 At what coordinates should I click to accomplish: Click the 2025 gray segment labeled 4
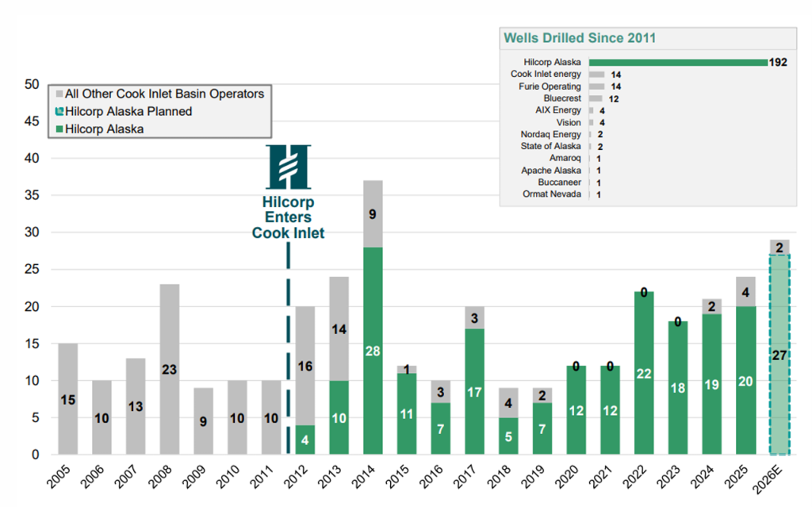pos(745,292)
